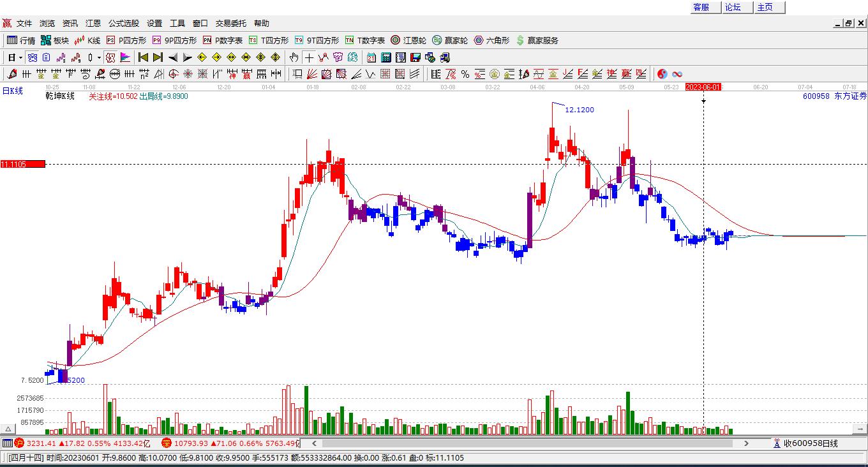Open the 9T四方形 tool
This screenshot has height=467, width=868.
click(x=317, y=40)
